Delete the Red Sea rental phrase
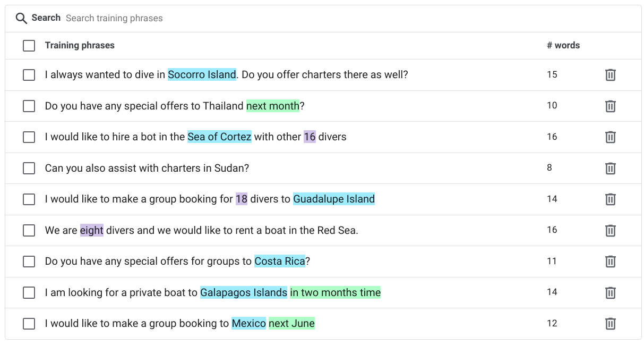 [610, 230]
